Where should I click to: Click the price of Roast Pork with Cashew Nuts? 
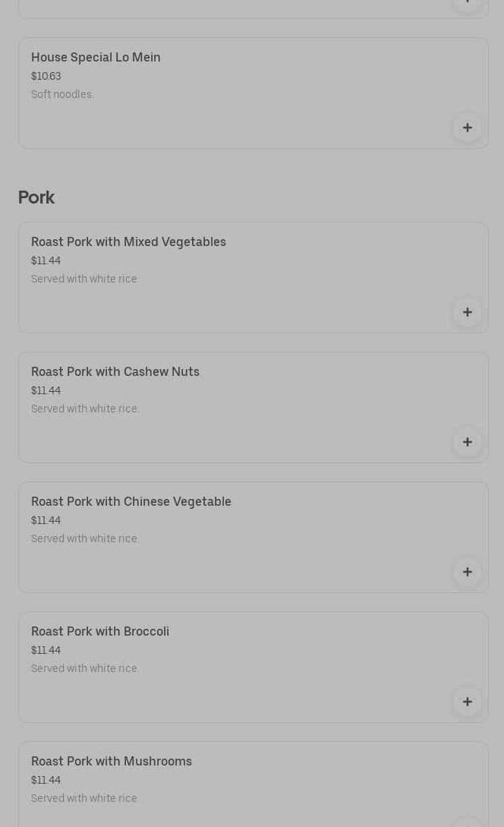click(x=46, y=391)
